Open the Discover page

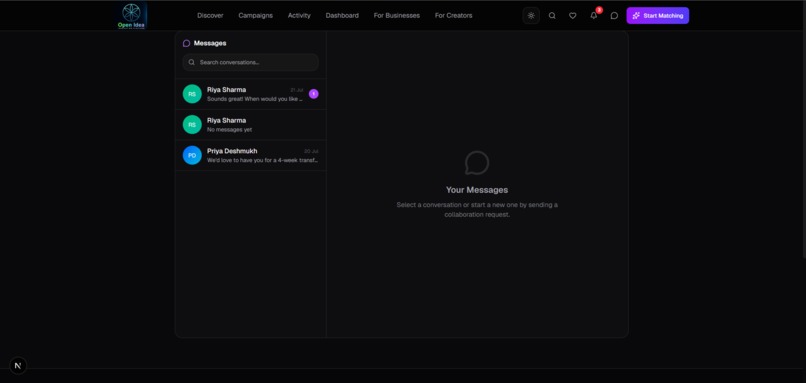(210, 15)
